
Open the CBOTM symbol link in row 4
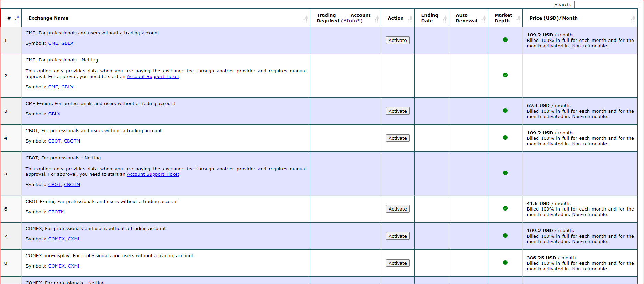click(72, 141)
